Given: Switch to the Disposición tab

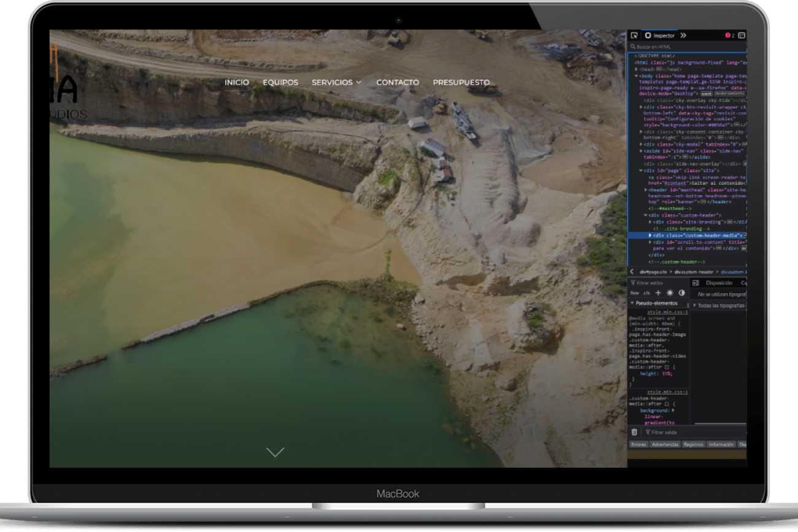Looking at the screenshot, I should 719,283.
